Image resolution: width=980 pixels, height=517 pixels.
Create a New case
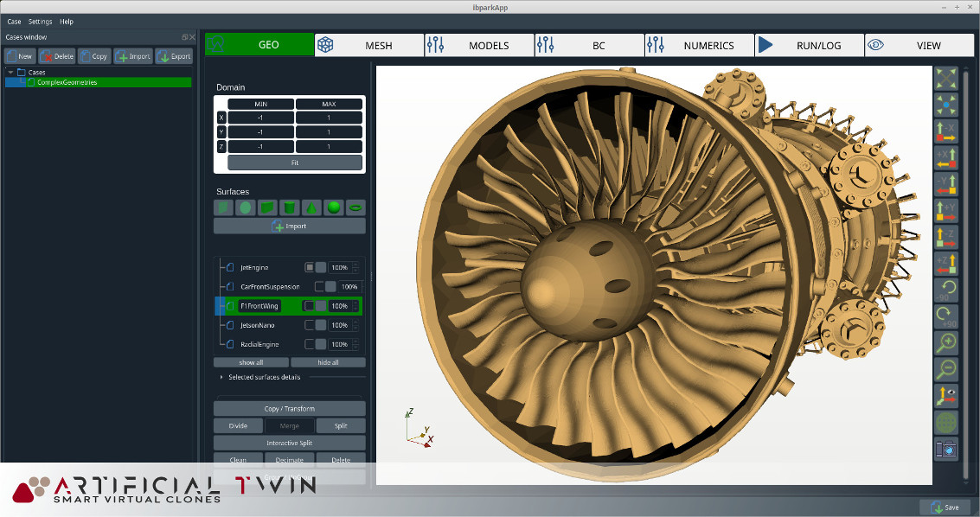[20, 56]
